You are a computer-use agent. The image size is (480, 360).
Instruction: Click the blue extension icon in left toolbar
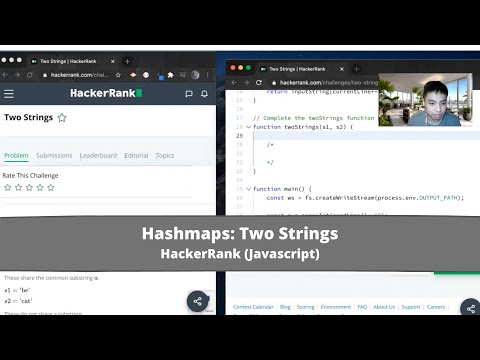tap(161, 77)
